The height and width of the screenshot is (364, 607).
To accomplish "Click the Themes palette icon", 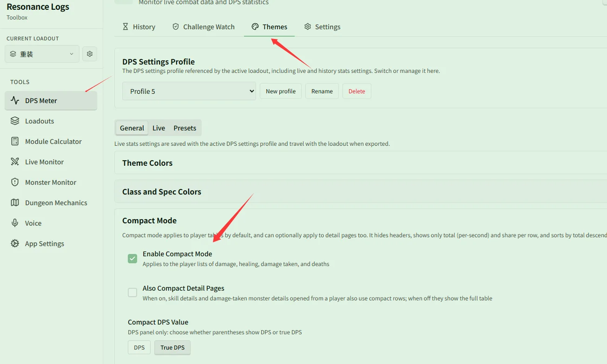I will [255, 26].
